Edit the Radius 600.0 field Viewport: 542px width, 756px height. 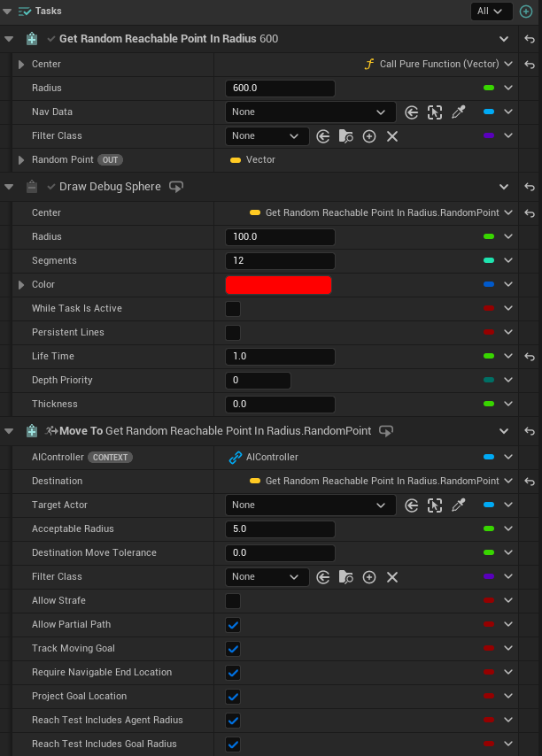[x=280, y=89]
